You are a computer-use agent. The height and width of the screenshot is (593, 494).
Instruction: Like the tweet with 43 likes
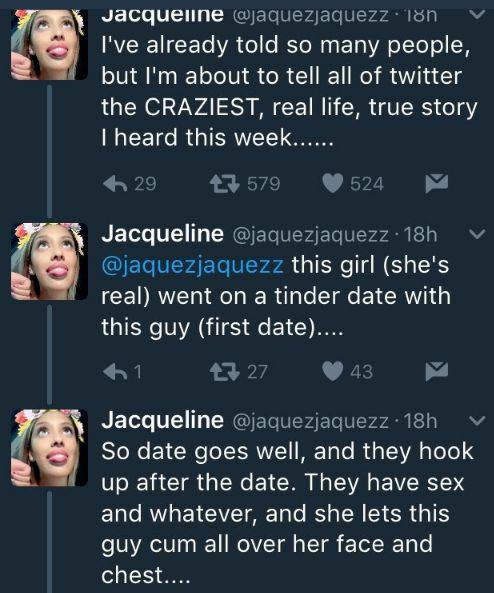(333, 371)
